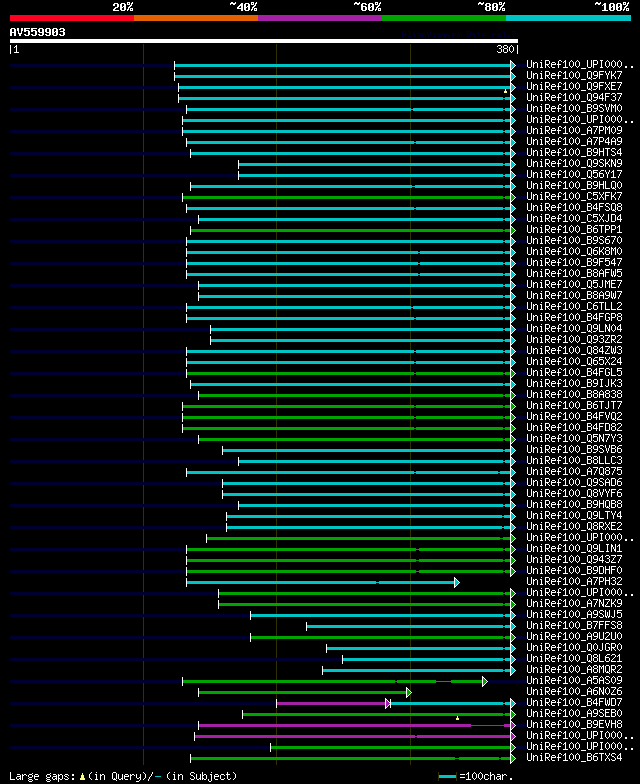Open the UniRef100_B8A838 hit

coord(574,394)
